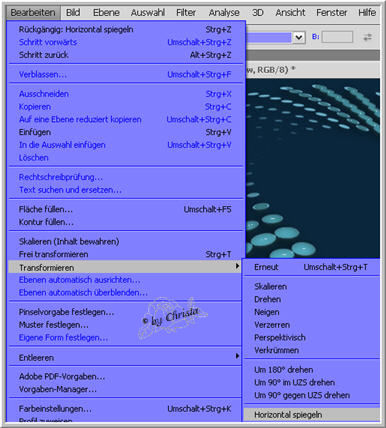Viewport: 386px width, 428px height.
Task: Open the Ebene menu
Action: coord(106,13)
